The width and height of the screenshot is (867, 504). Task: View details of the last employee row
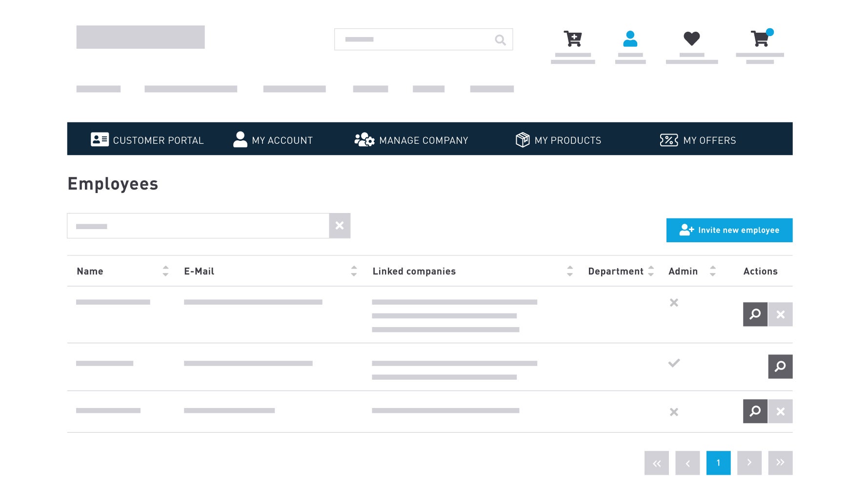coord(755,411)
